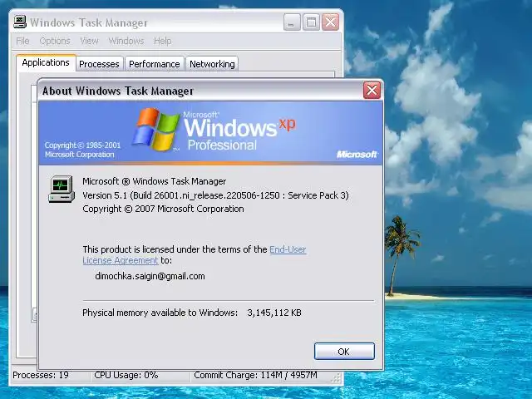Click the 'Copyright © 2007 Microsoft Corporation' line
Viewport: 532px width, 399px height.
point(163,209)
